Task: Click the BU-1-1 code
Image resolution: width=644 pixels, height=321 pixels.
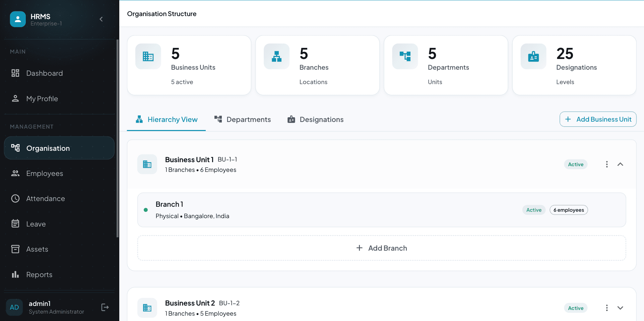Action: 228,159
